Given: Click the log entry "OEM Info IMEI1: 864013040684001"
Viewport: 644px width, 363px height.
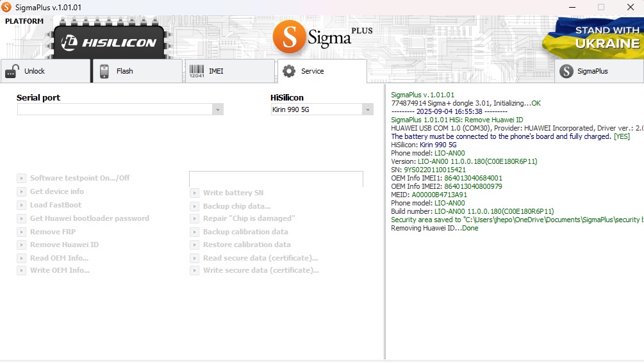Looking at the screenshot, I should pos(447,178).
